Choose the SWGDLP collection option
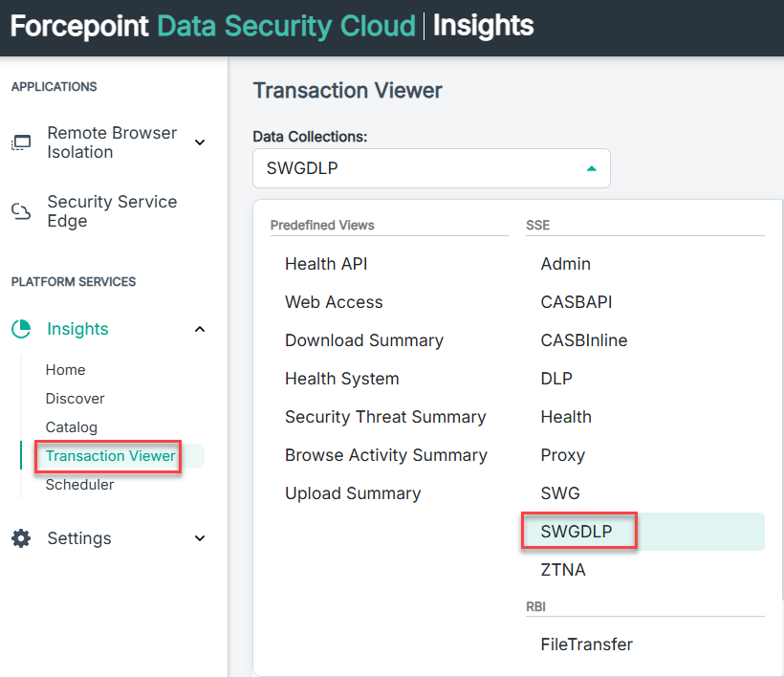This screenshot has height=677, width=784. tap(577, 532)
